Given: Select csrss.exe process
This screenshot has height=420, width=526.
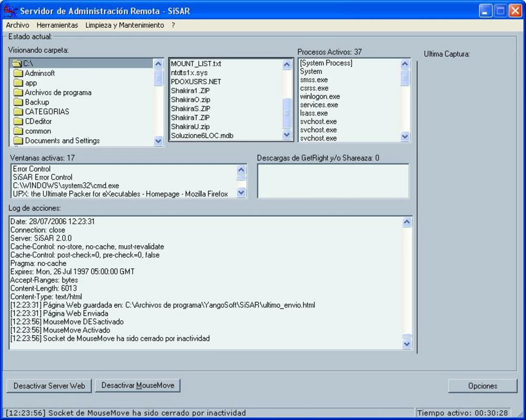Looking at the screenshot, I should click(314, 88).
